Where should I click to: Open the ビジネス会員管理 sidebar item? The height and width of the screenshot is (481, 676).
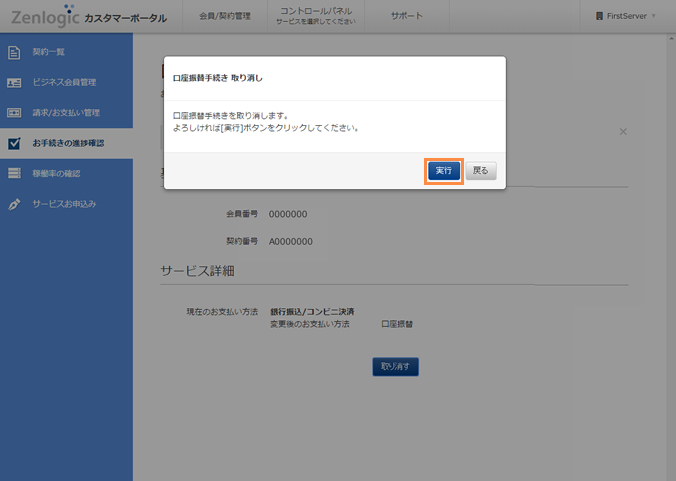[x=66, y=82]
